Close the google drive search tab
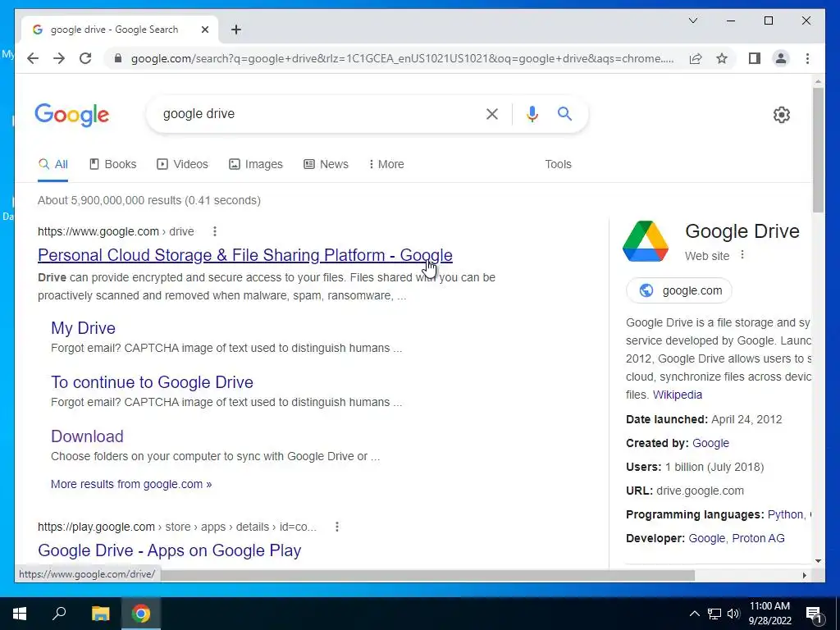 pyautogui.click(x=204, y=30)
